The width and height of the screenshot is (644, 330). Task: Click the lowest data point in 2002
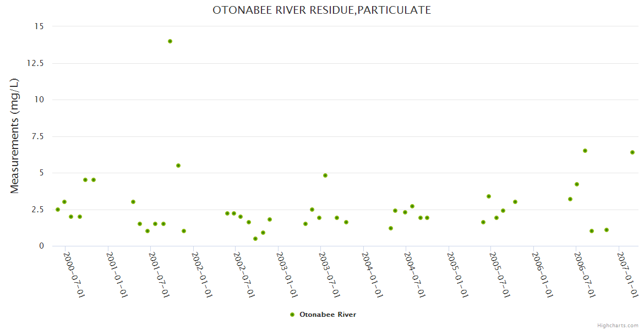coord(255,239)
